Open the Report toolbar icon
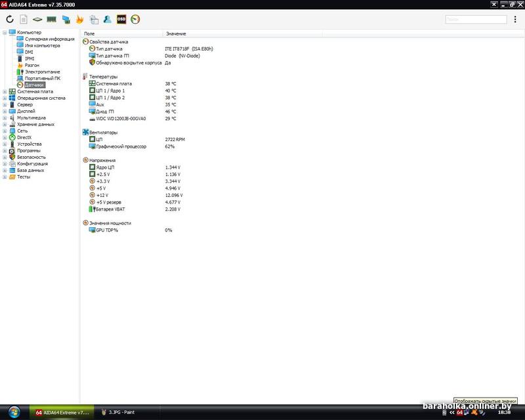This screenshot has height=420, width=525. coord(24,20)
